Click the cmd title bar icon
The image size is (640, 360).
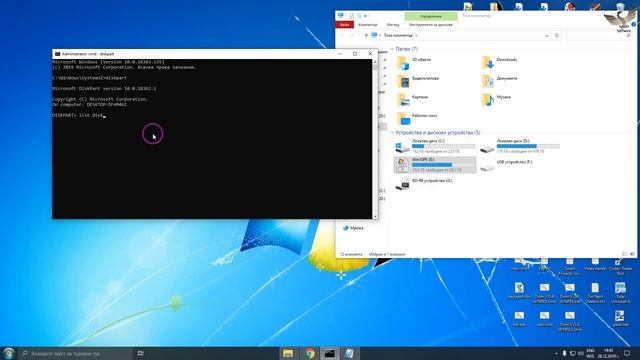(57, 54)
